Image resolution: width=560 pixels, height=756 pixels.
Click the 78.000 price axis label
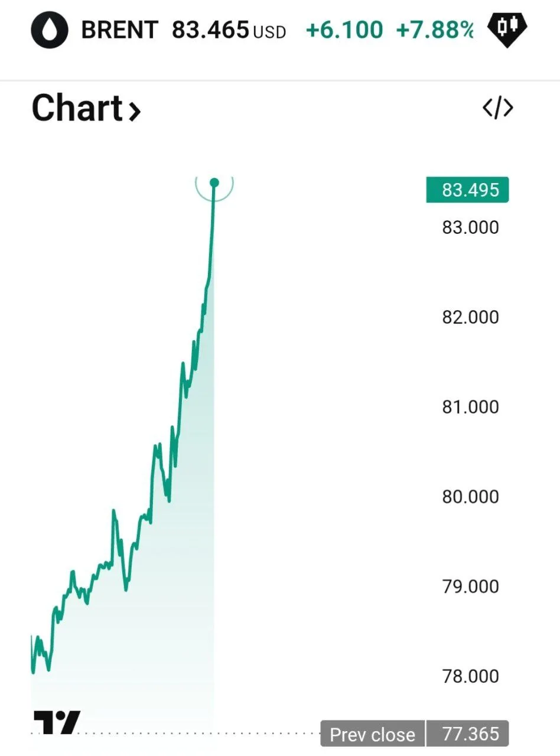(470, 676)
